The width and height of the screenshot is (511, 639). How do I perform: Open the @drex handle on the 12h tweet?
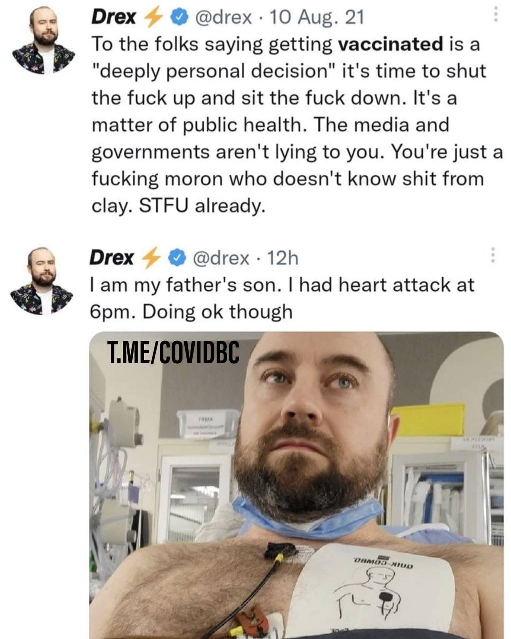click(220, 258)
